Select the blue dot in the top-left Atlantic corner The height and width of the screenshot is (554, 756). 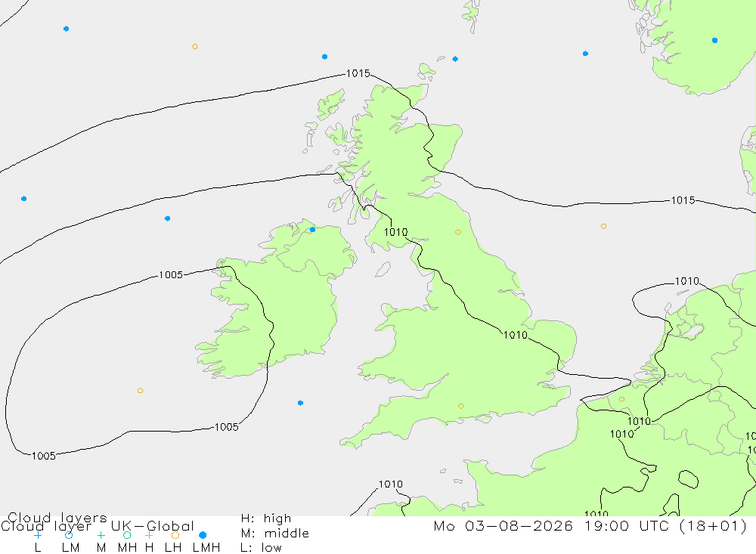pos(66,29)
